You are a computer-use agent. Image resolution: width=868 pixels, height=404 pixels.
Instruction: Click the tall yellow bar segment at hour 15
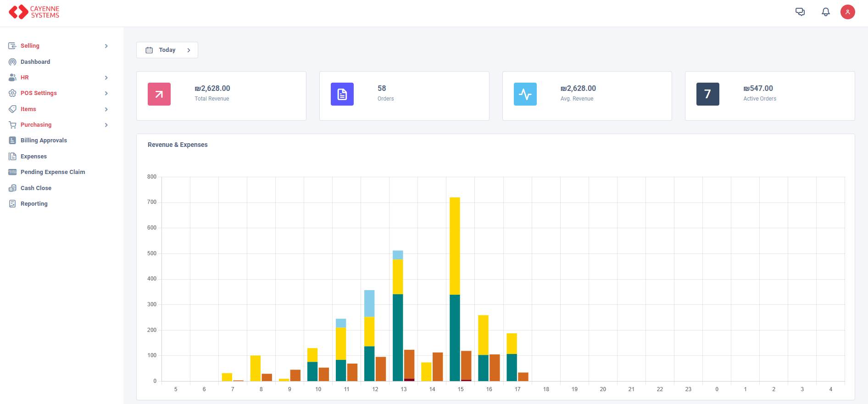455,246
